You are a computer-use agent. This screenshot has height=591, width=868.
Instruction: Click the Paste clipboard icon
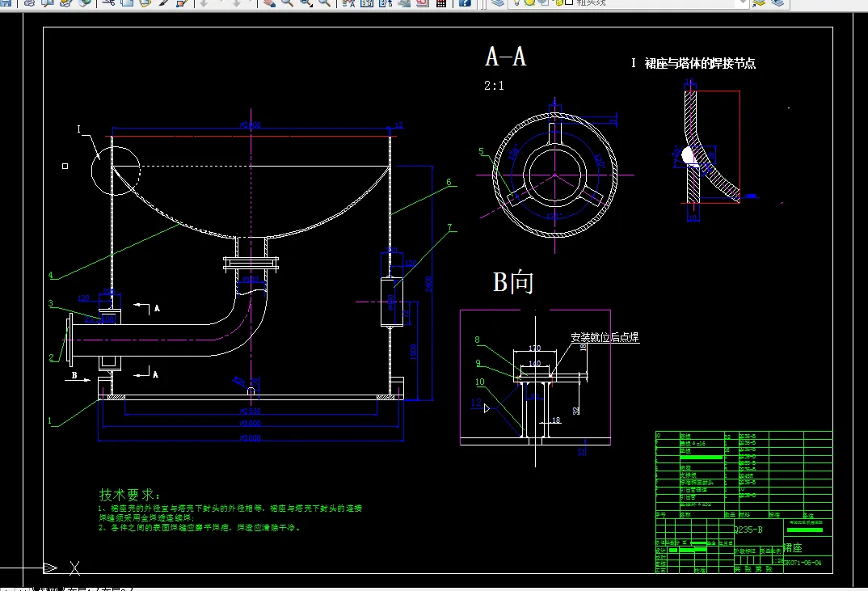tap(145, 2)
